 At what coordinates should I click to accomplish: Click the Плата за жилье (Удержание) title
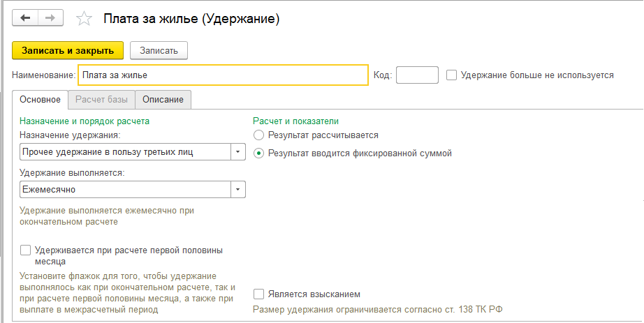[191, 19]
